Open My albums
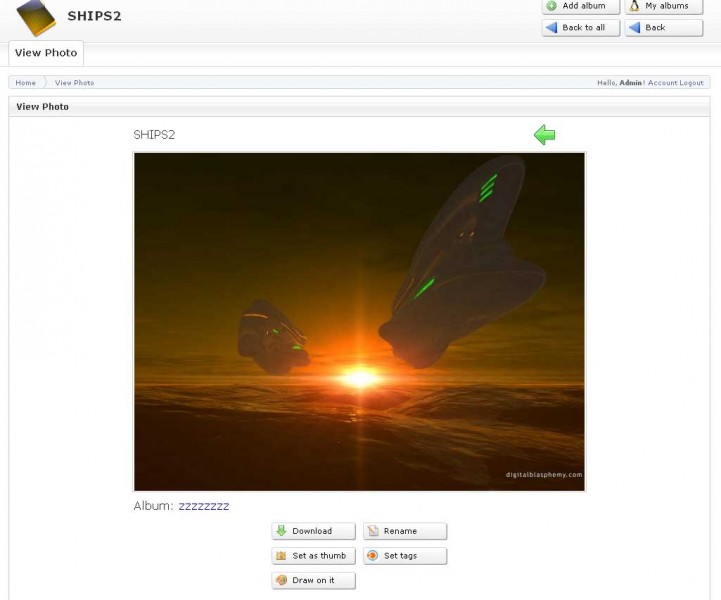The width and height of the screenshot is (721, 600). (x=664, y=6)
